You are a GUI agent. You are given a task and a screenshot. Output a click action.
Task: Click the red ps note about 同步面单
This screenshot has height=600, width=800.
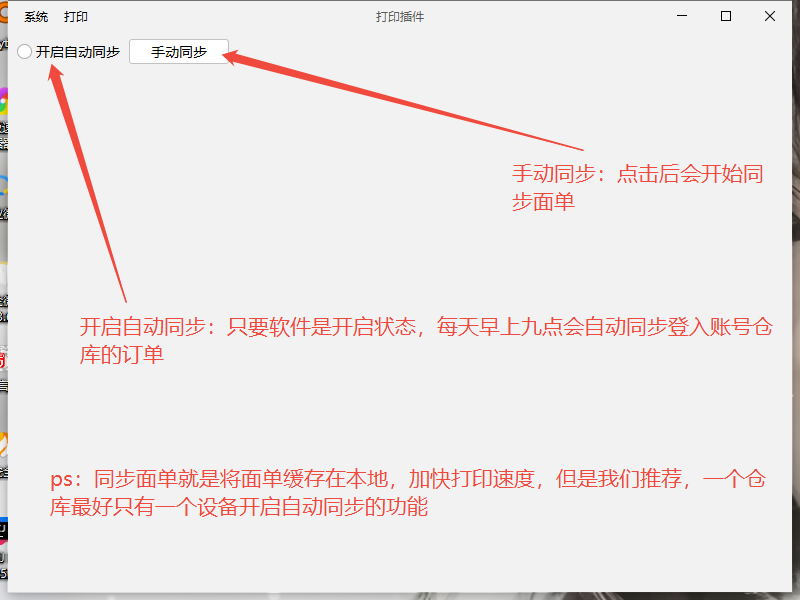(410, 493)
